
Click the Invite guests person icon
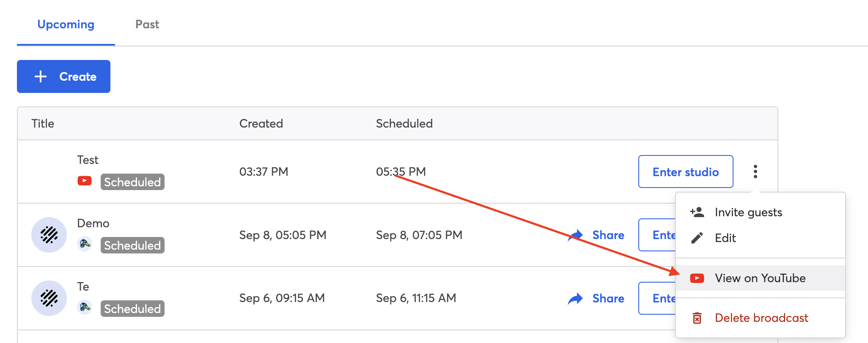697,212
